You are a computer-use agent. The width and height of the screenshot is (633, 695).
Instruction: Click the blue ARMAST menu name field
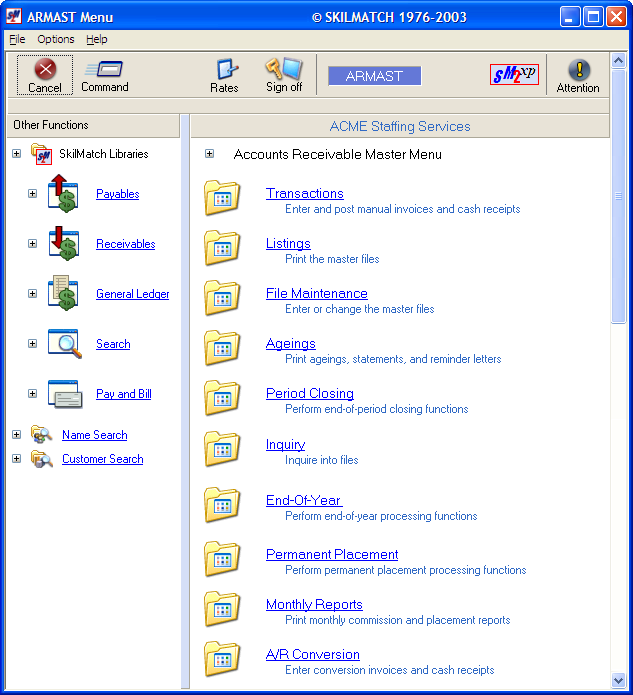click(x=375, y=76)
